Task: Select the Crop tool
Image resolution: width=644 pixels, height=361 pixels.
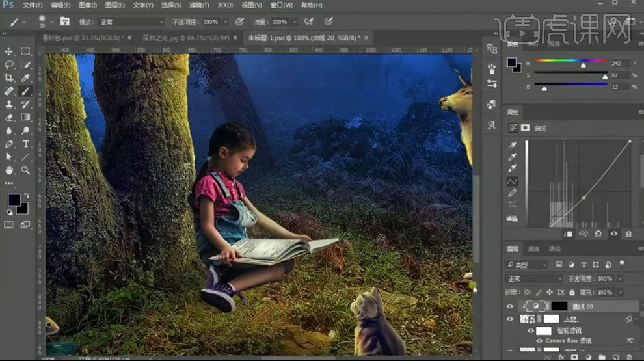Action: [8, 77]
